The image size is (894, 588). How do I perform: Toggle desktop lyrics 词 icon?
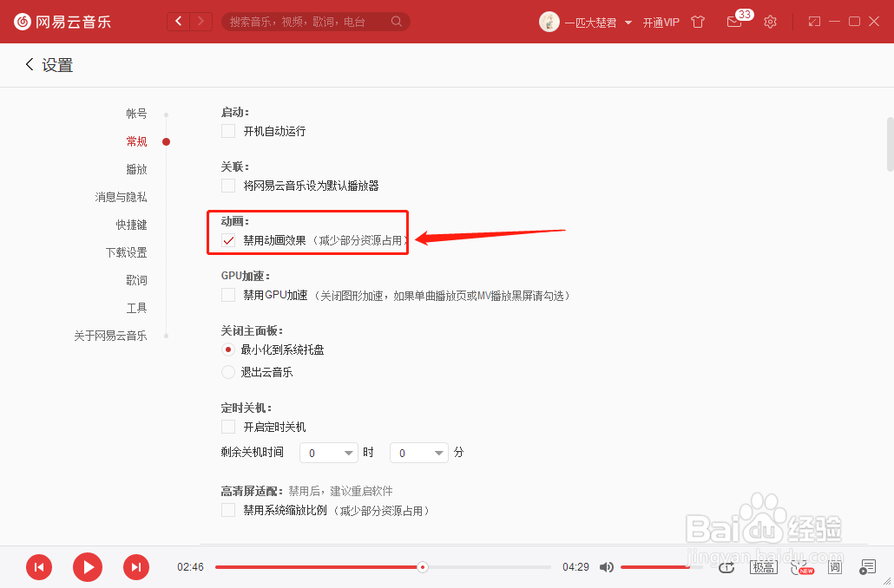[x=835, y=567]
